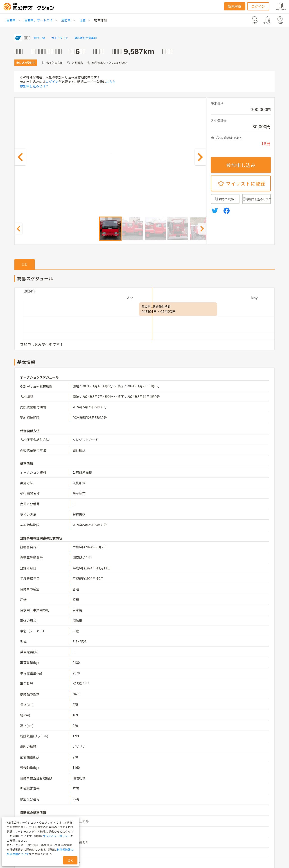Viewport: 289px width, 868px height.
Task: Click ガソリン 燃料の種類 value
Action: [79, 747]
